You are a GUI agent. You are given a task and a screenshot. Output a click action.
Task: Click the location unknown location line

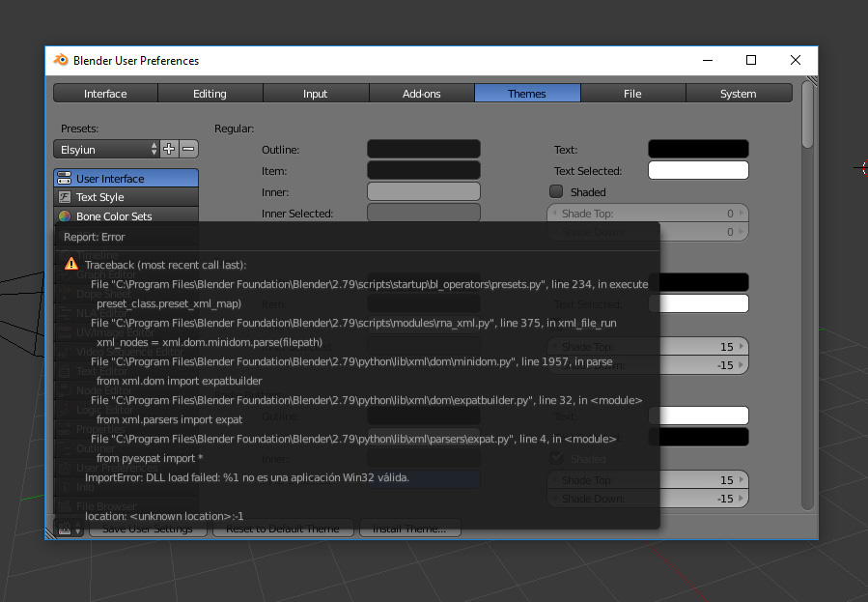[164, 516]
